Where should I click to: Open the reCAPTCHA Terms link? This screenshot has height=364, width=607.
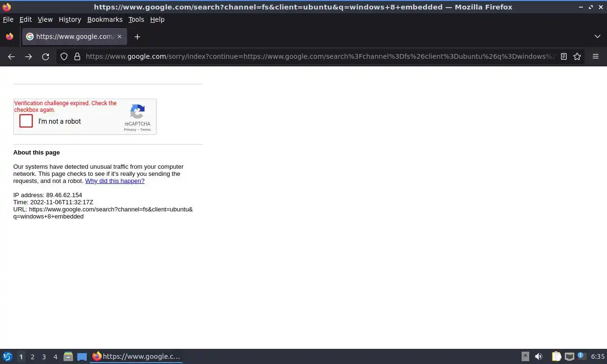point(145,129)
